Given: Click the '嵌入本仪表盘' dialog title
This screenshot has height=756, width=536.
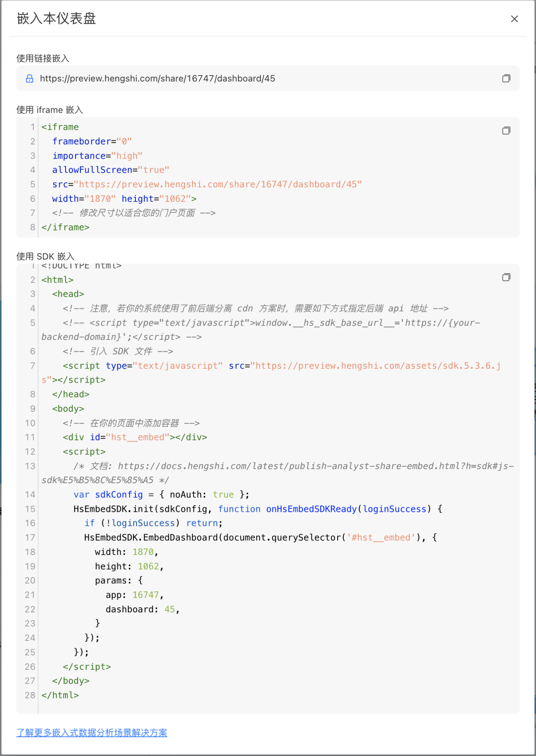Looking at the screenshot, I should pos(57,19).
